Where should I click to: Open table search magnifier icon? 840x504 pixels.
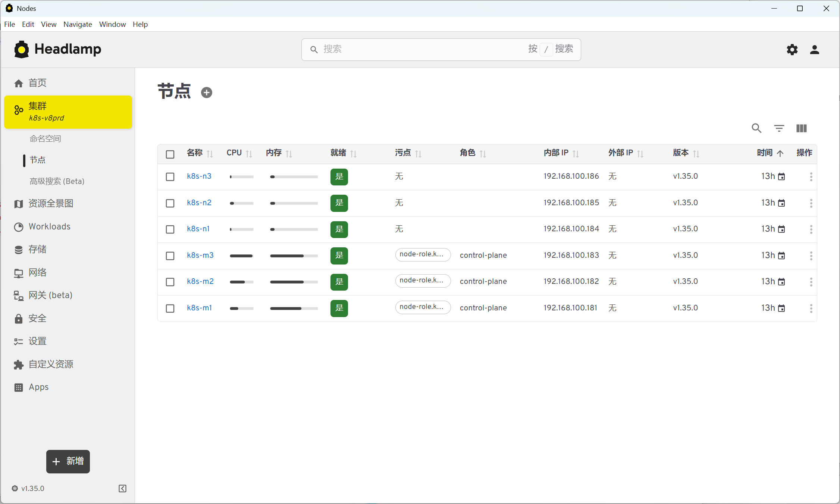click(x=756, y=128)
